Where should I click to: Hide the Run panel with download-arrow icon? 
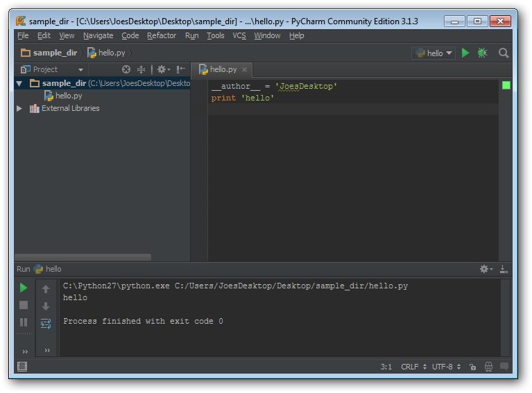click(x=504, y=269)
